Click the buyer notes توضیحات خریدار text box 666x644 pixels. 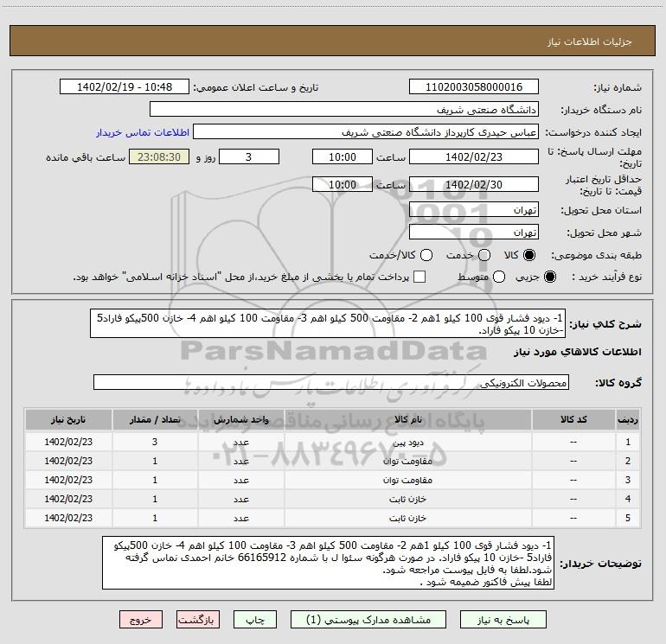(328, 563)
